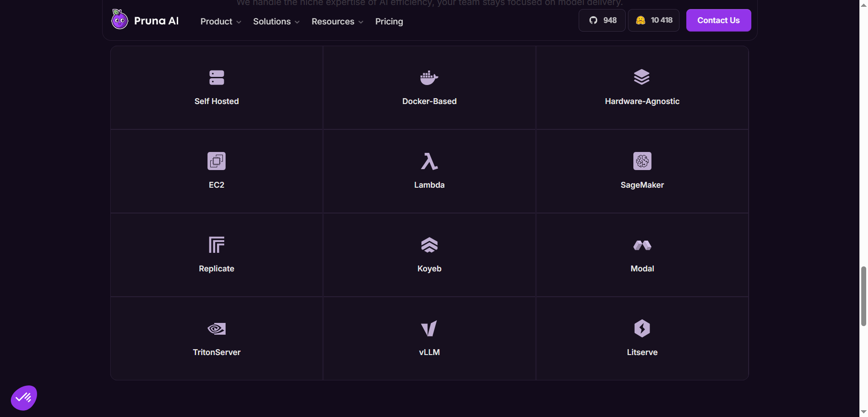
Task: Expand the Product dropdown menu
Action: [220, 21]
